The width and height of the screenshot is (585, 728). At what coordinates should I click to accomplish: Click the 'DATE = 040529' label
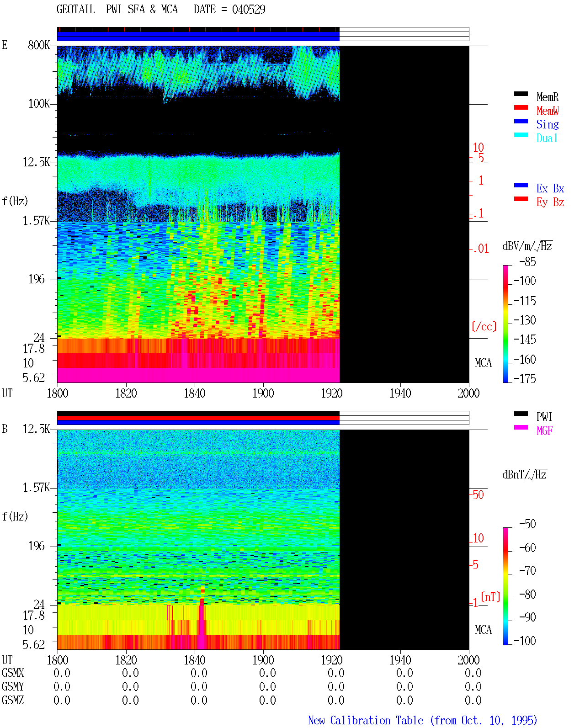pos(229,9)
